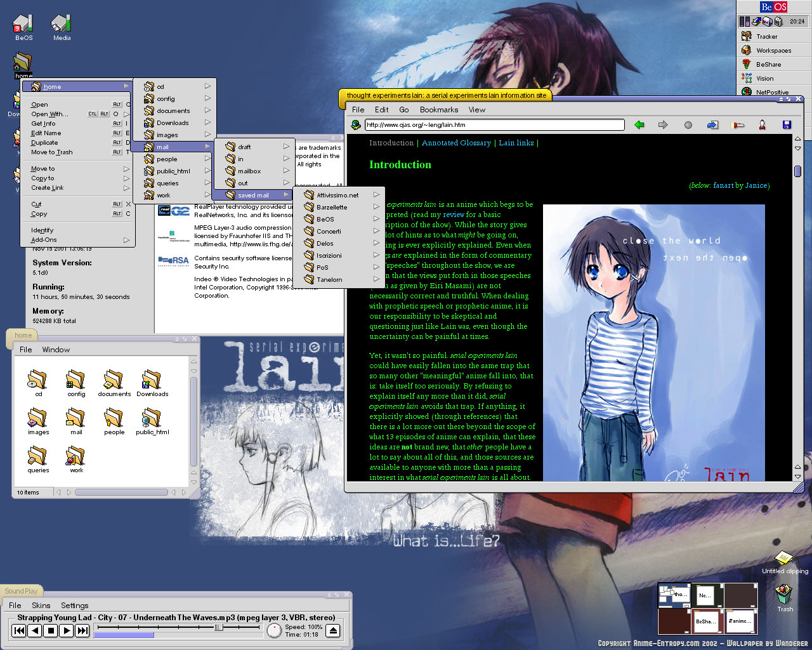
Task: Click the fanart link above the illustration
Action: [723, 185]
